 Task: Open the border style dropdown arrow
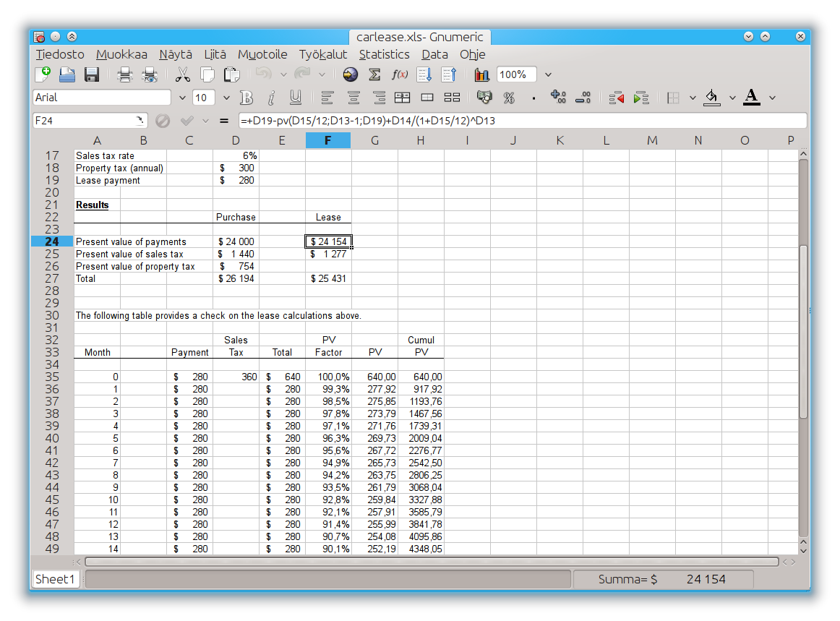click(693, 98)
